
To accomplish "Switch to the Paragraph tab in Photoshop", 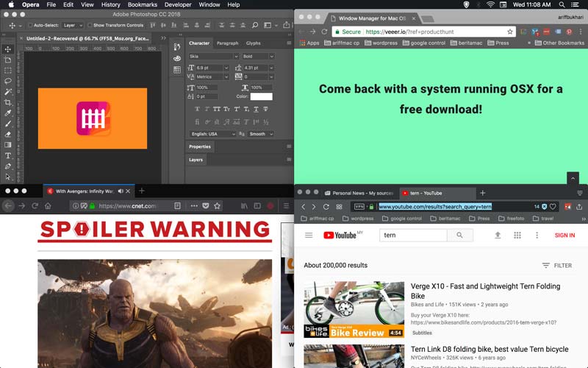I will (227, 43).
